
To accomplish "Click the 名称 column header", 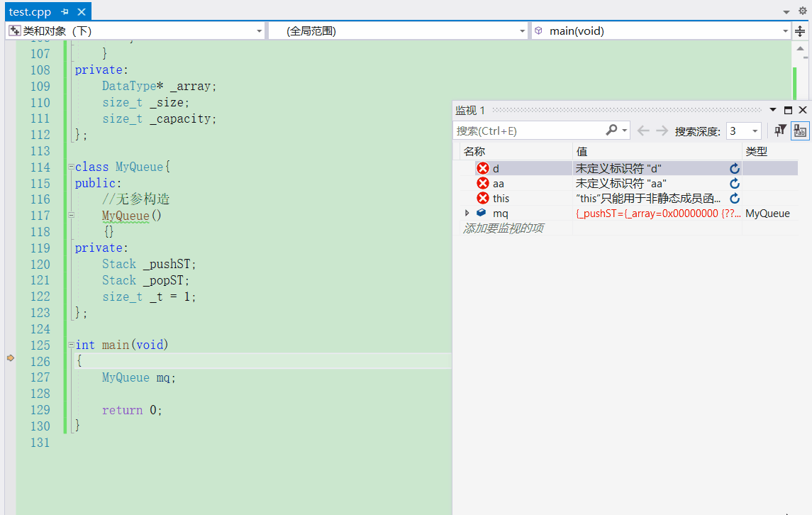I will [x=516, y=151].
